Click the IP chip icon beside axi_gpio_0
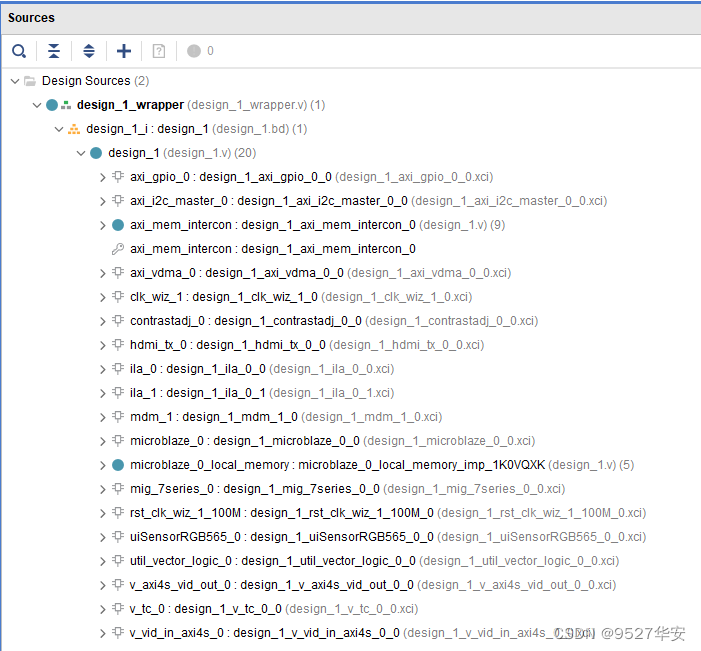 [118, 176]
